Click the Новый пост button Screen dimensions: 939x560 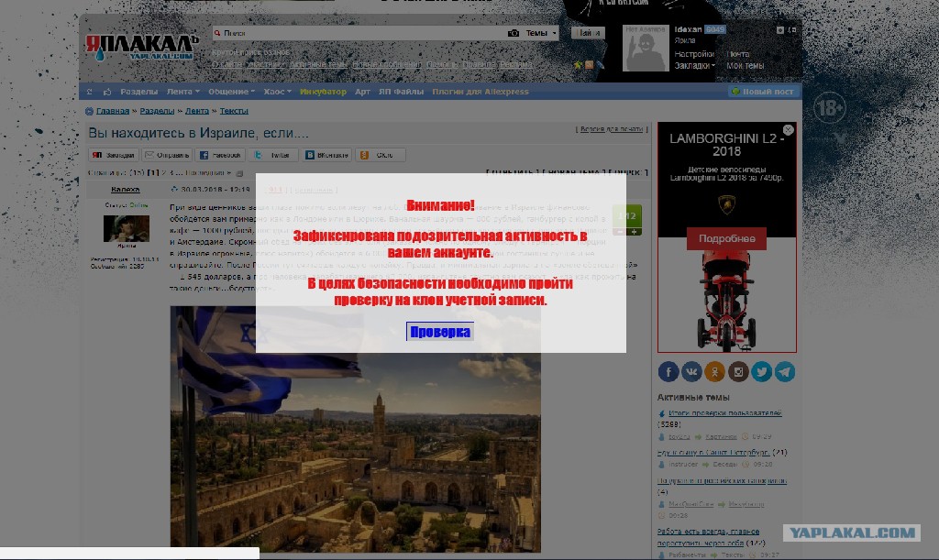(x=762, y=92)
